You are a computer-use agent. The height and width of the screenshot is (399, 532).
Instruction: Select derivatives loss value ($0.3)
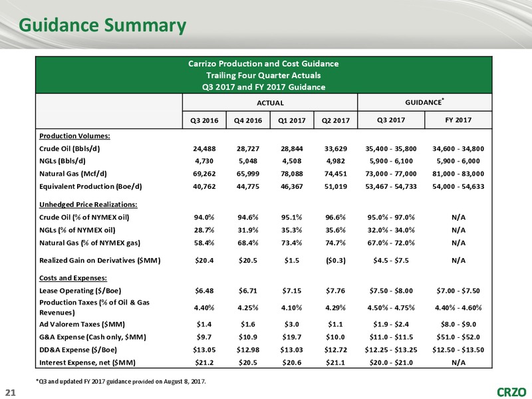(x=336, y=261)
